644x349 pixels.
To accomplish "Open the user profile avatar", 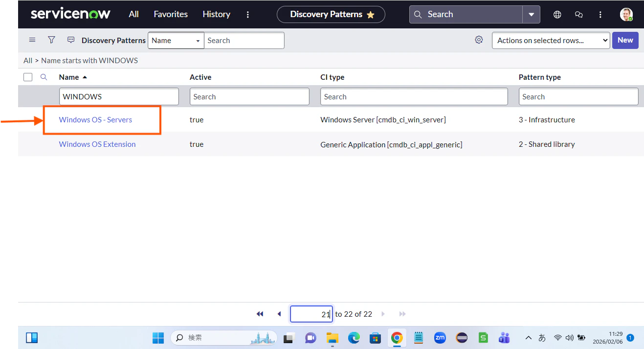I will click(x=626, y=14).
